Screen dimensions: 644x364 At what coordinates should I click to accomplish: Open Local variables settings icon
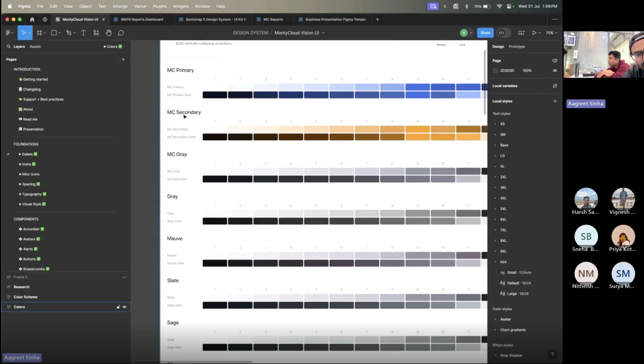(554, 86)
